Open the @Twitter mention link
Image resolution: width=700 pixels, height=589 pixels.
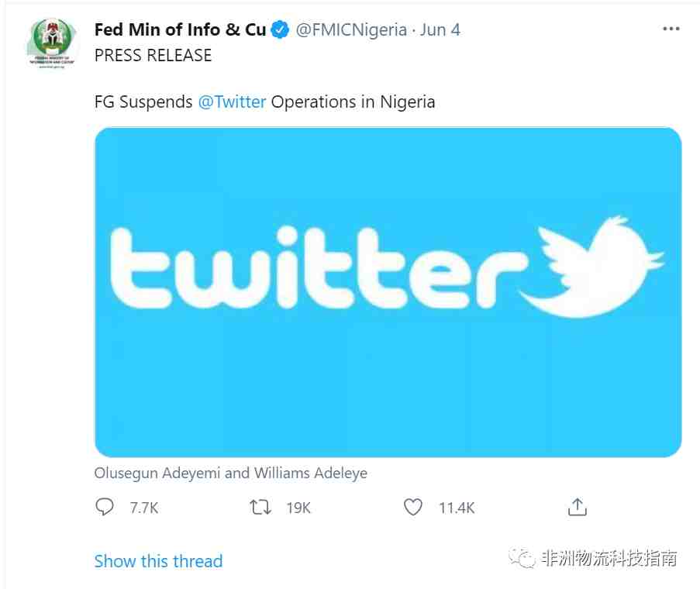(232, 102)
